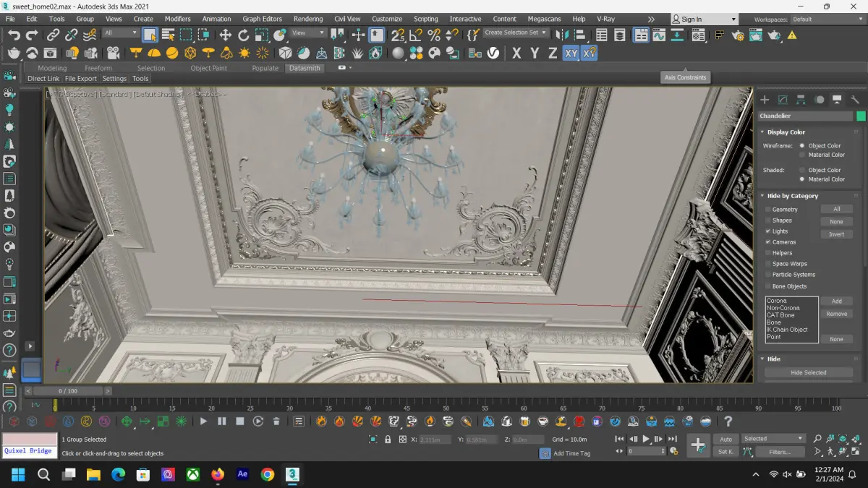Open the Display tab monitor icon

[x=837, y=99]
